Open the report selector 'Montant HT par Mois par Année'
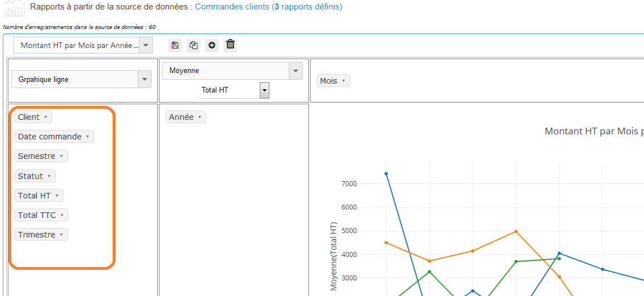The width and height of the screenshot is (644, 296). (83, 46)
